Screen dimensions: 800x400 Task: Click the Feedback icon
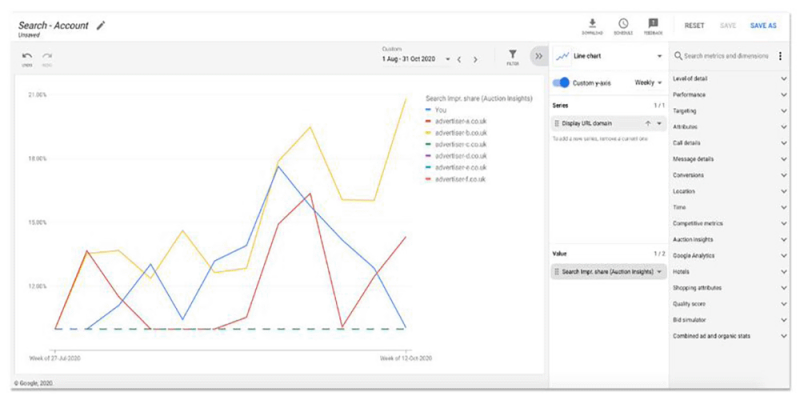coord(653,24)
